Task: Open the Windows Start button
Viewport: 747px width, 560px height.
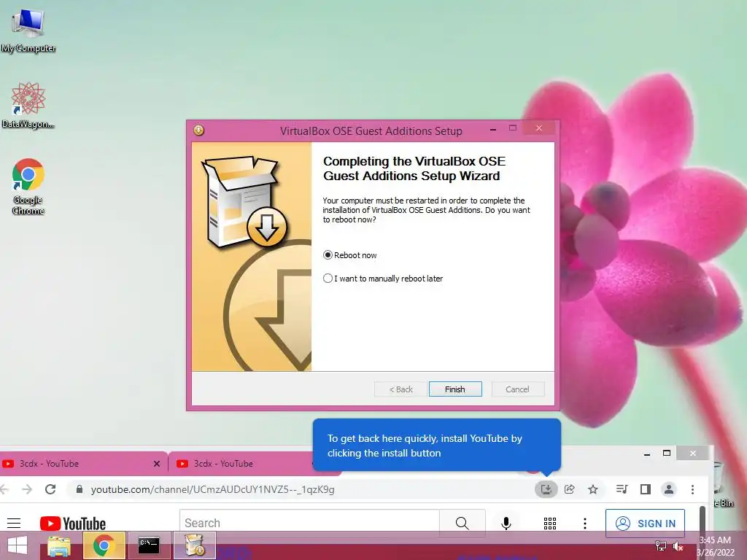Action: (18, 545)
